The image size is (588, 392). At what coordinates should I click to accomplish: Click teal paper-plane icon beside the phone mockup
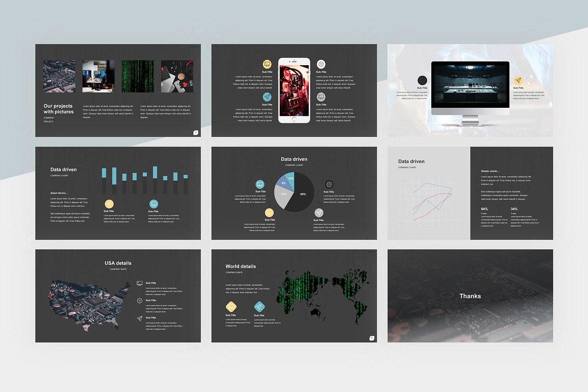coord(267,97)
